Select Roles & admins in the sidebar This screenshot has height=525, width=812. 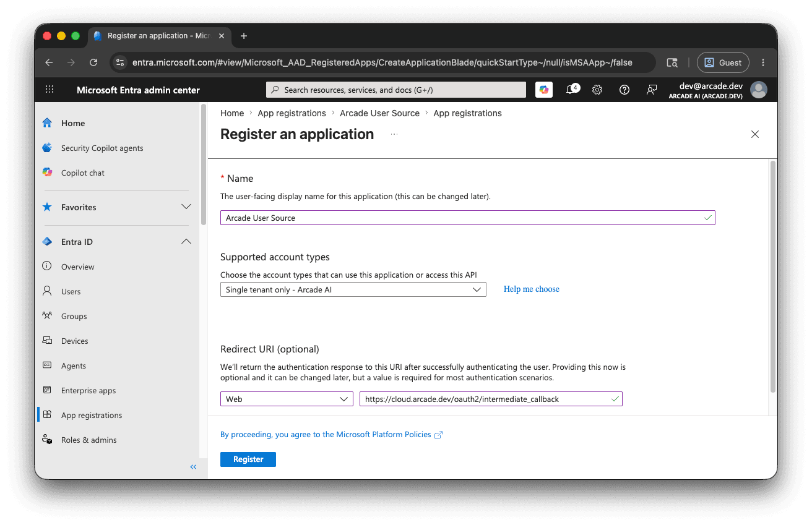[x=89, y=440]
